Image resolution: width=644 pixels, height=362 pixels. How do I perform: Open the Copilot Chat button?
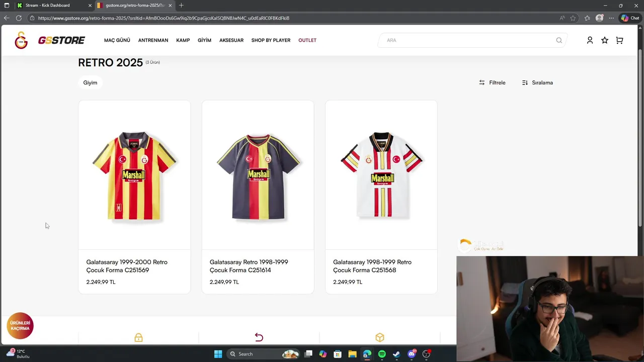point(630,18)
